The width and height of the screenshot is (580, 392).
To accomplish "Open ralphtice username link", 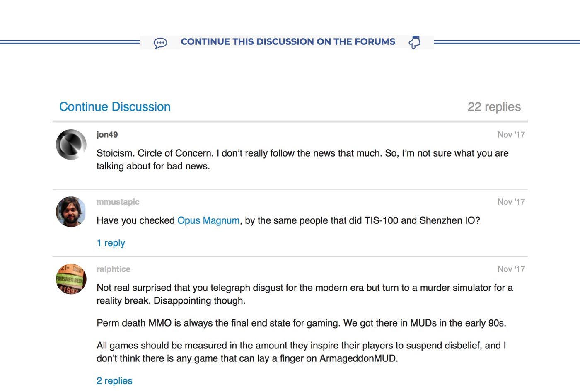I will click(x=114, y=269).
